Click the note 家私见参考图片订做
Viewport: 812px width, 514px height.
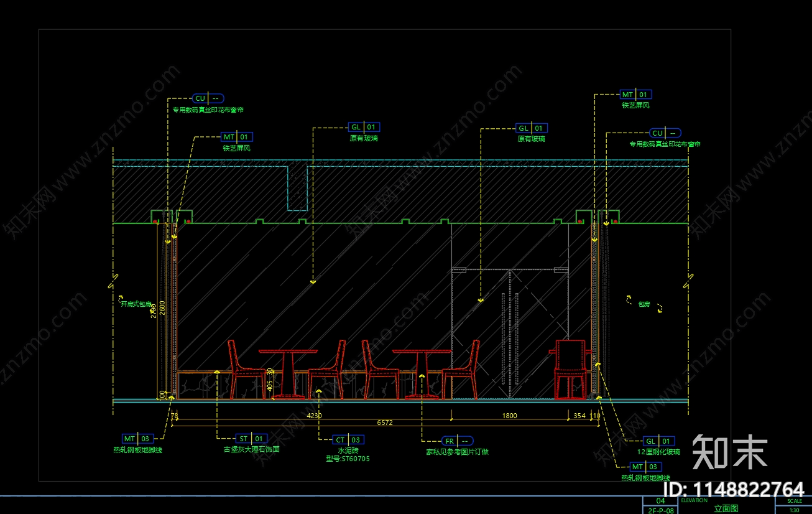point(457,452)
